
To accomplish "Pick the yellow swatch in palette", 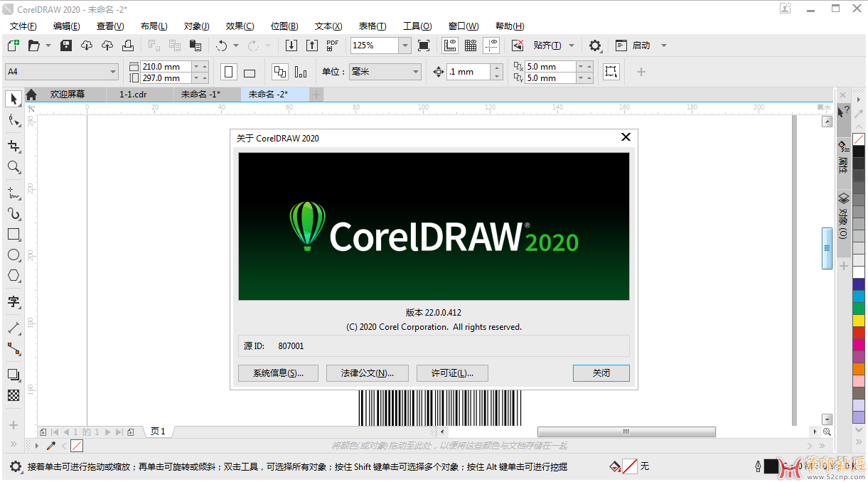I will pos(859,321).
